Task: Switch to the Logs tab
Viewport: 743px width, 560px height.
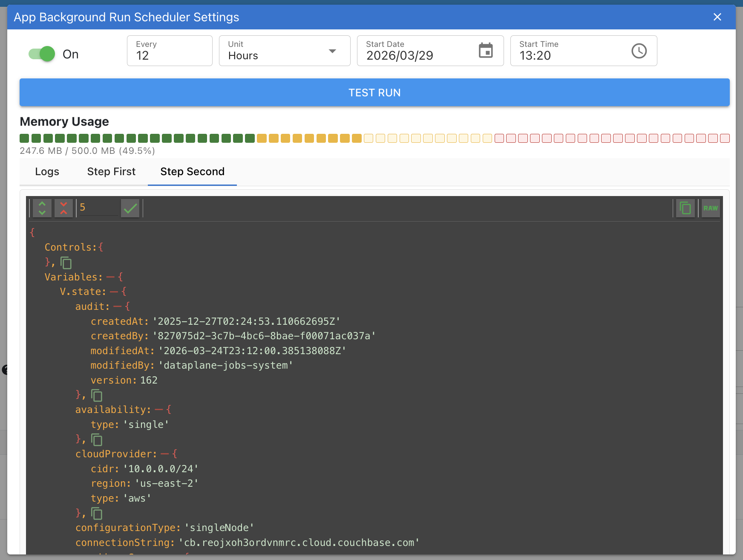Action: pyautogui.click(x=47, y=172)
